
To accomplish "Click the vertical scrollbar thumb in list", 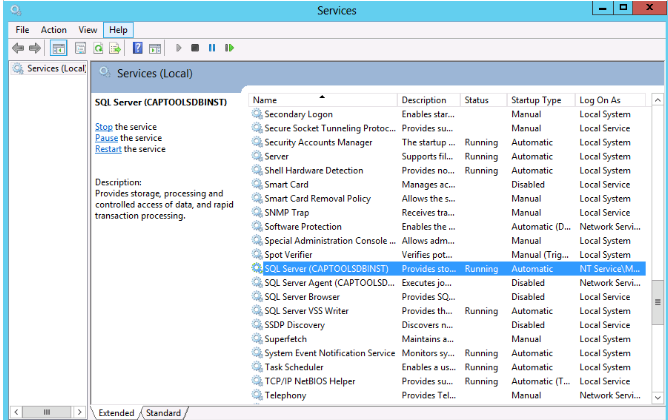I will coord(657,302).
